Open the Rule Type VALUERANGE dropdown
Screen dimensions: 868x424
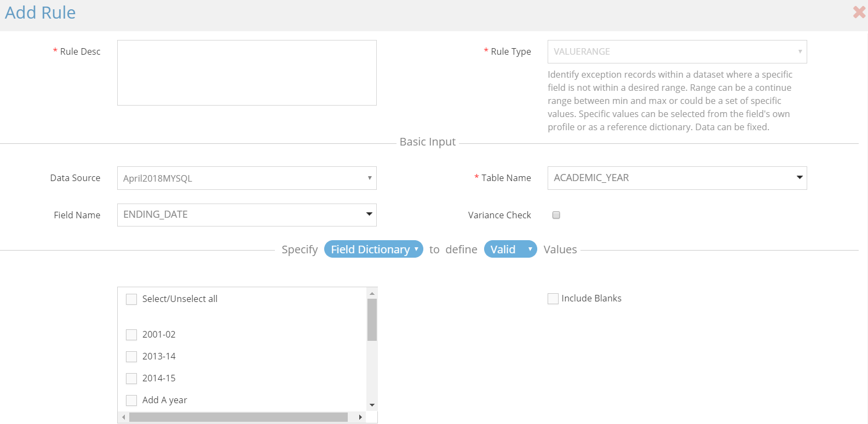[x=677, y=51]
